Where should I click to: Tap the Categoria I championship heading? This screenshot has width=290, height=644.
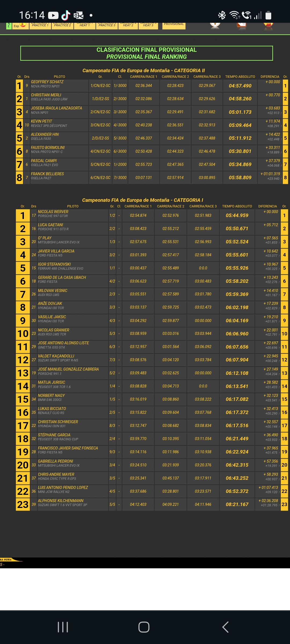tap(143, 200)
